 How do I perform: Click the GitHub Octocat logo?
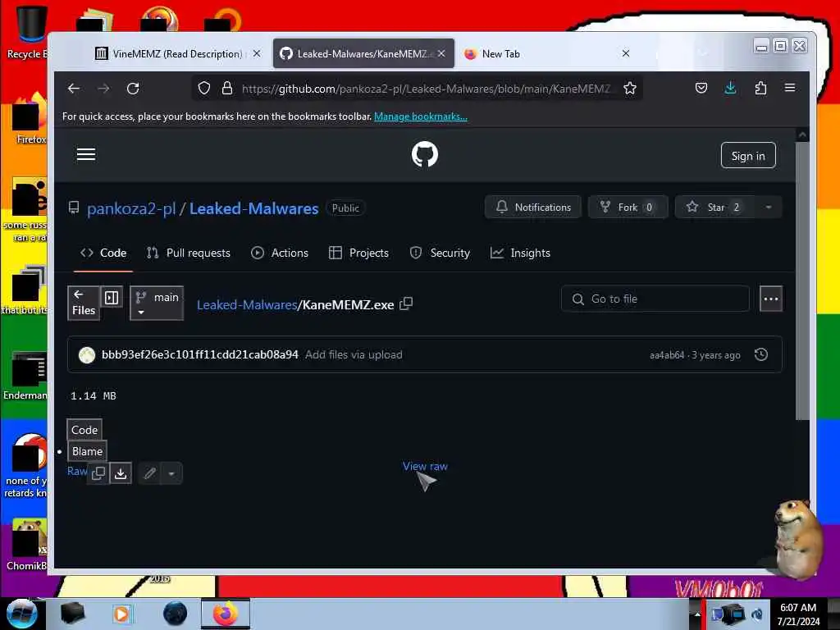[425, 154]
